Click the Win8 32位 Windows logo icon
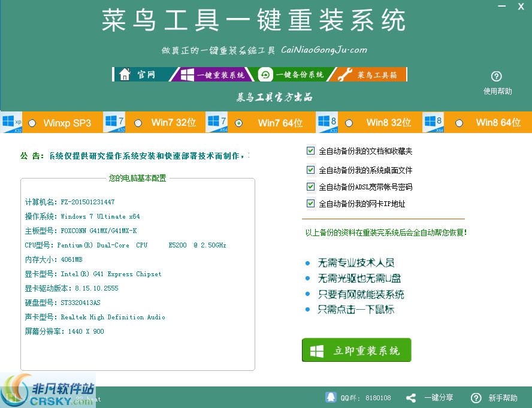The width and height of the screenshot is (532, 408). (327, 122)
